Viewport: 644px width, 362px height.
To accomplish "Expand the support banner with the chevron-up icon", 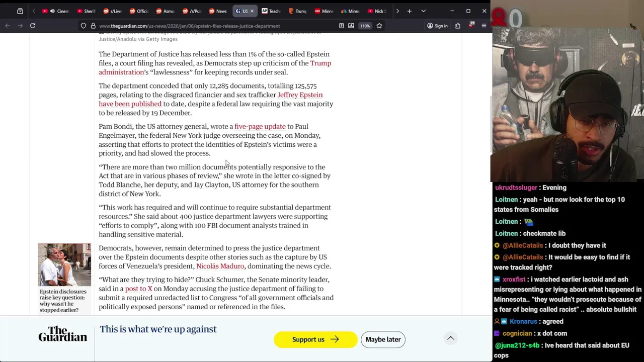I will coord(451,338).
